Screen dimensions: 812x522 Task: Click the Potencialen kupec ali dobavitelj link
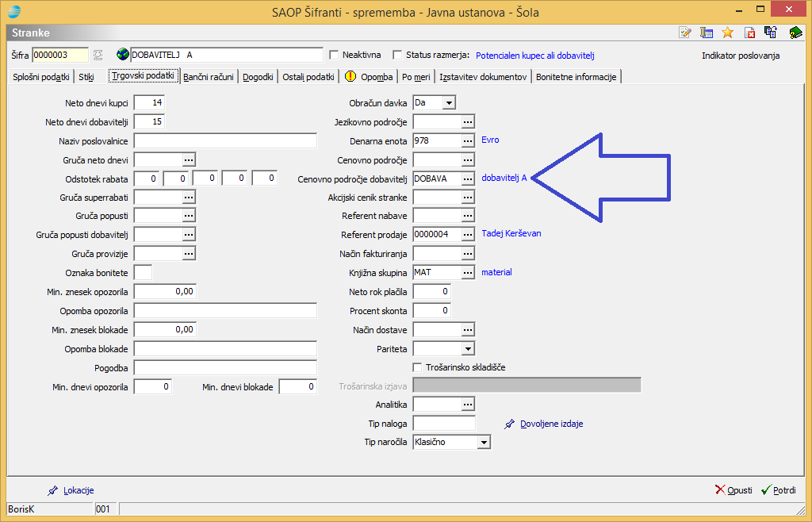[x=535, y=56]
